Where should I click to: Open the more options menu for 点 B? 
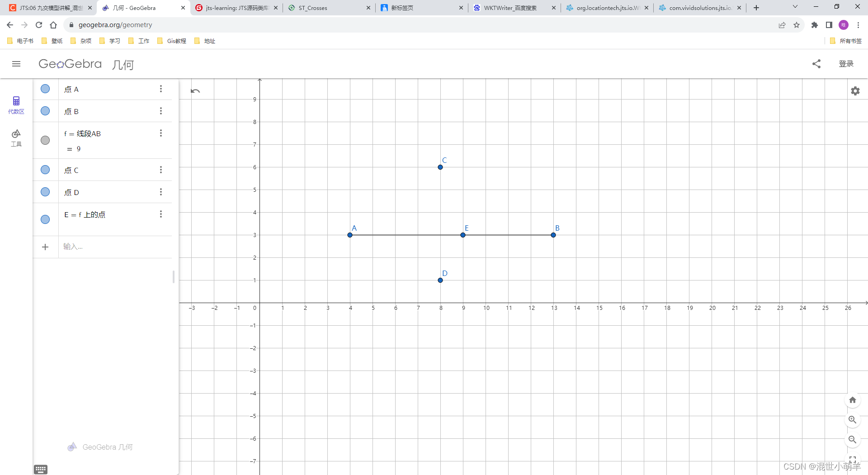pos(160,111)
